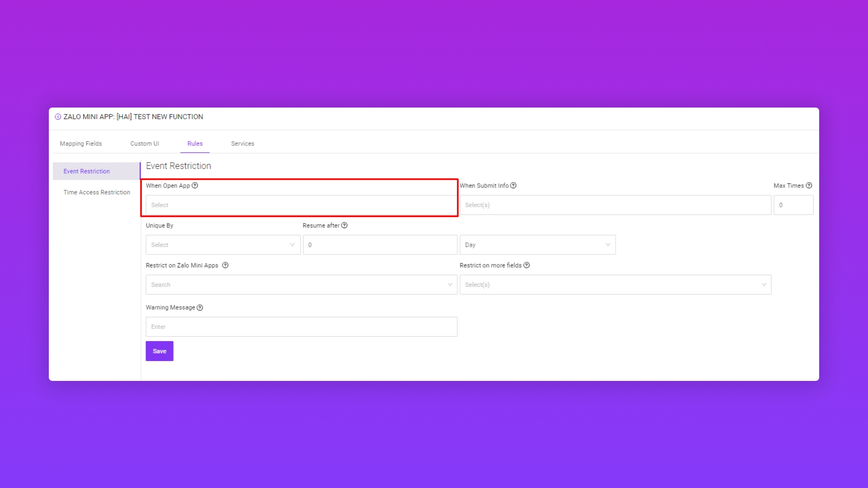This screenshot has width=868, height=488.
Task: Expand the Restrict on more fields dropdown
Action: pos(615,285)
